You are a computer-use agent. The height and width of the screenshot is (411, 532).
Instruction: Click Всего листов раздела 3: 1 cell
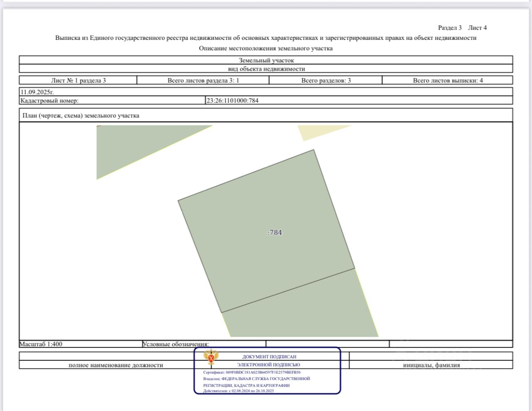[203, 80]
